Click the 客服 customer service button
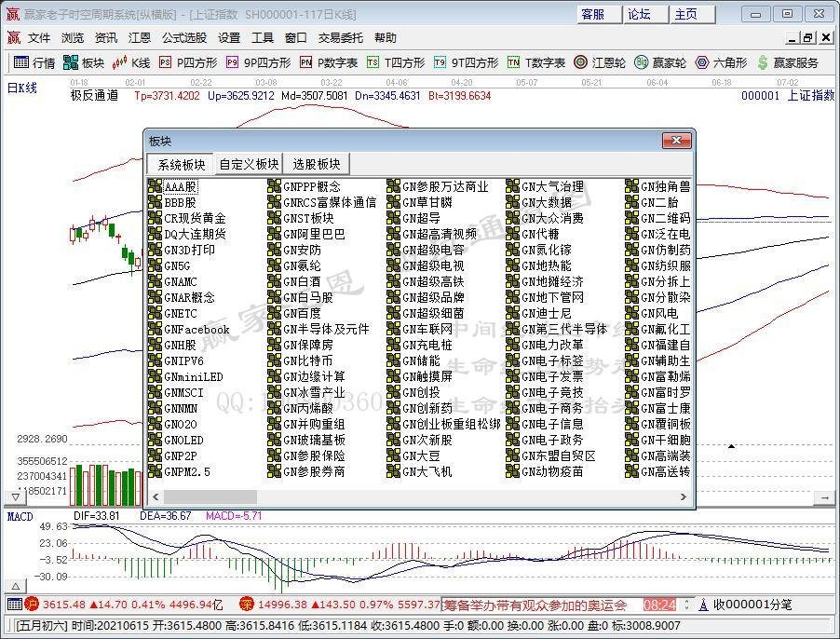This screenshot has height=639, width=840. 593,14
